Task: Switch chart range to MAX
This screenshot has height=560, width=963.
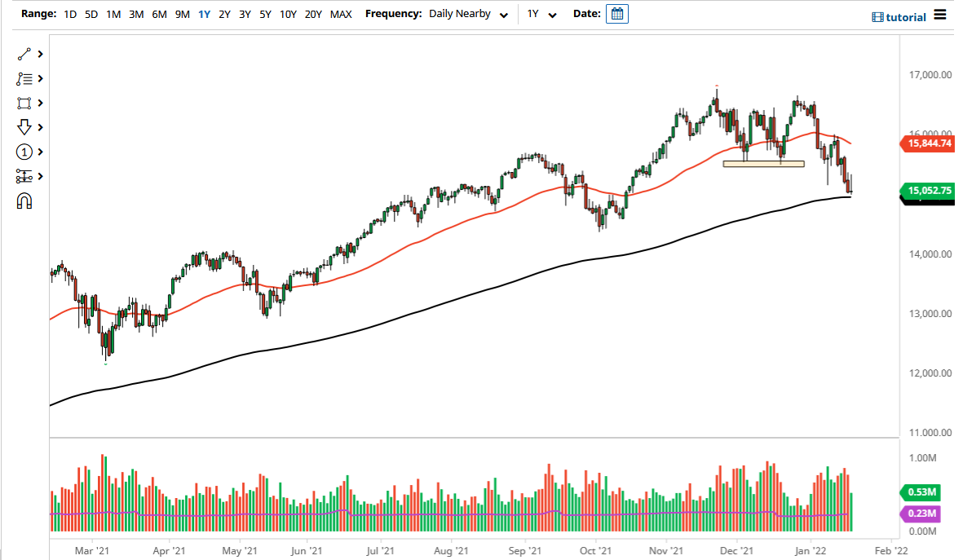Action: point(341,14)
